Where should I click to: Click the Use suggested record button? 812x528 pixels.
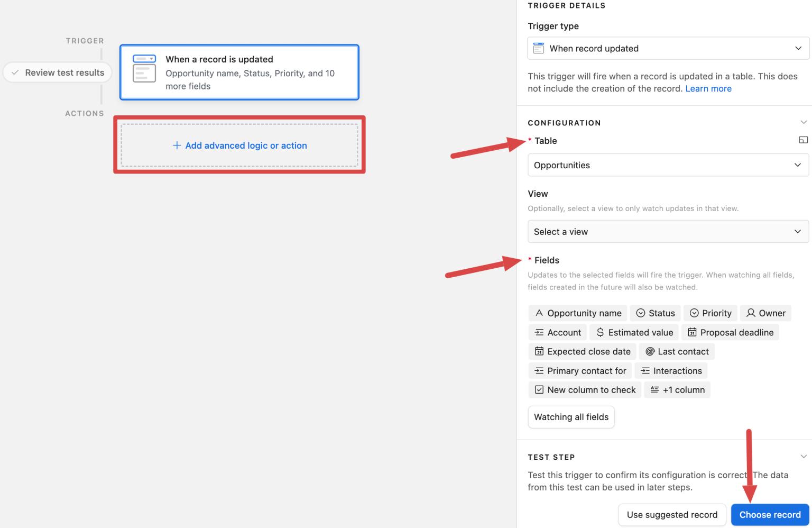[672, 514]
